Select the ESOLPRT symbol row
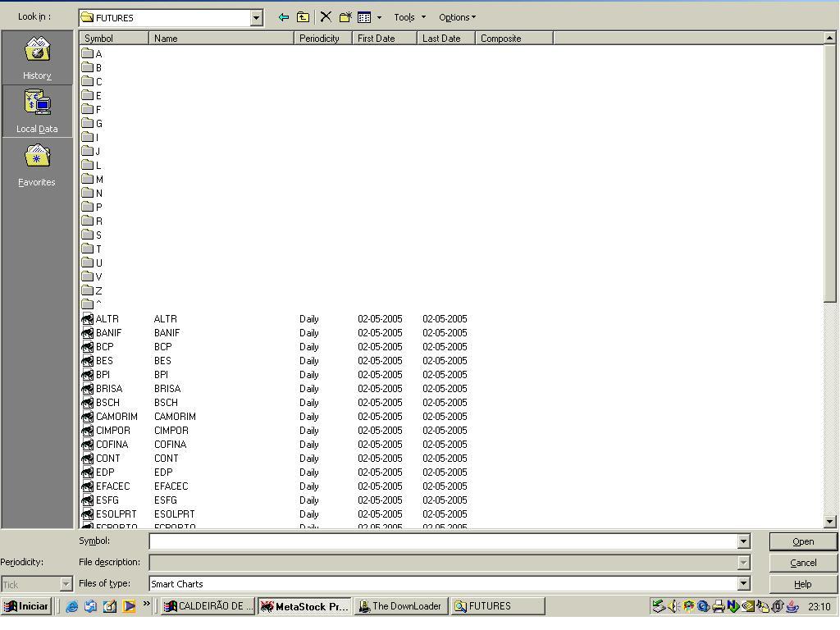 pos(116,514)
